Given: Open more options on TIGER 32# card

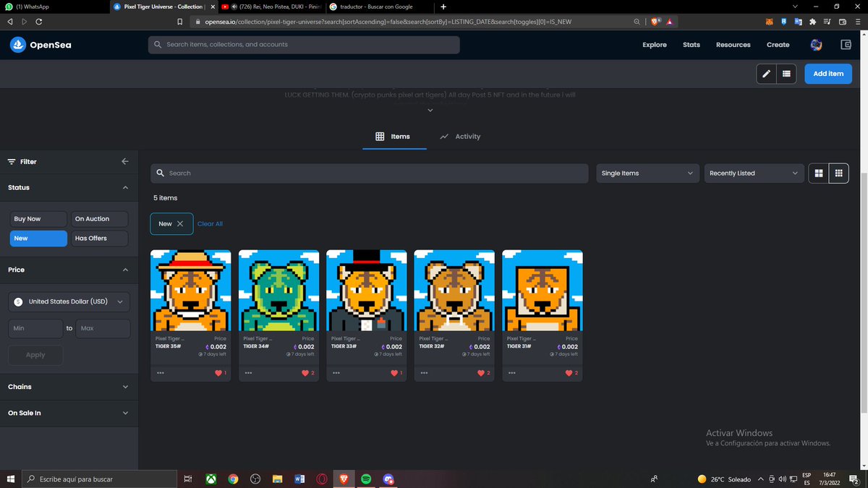Looking at the screenshot, I should pyautogui.click(x=424, y=373).
